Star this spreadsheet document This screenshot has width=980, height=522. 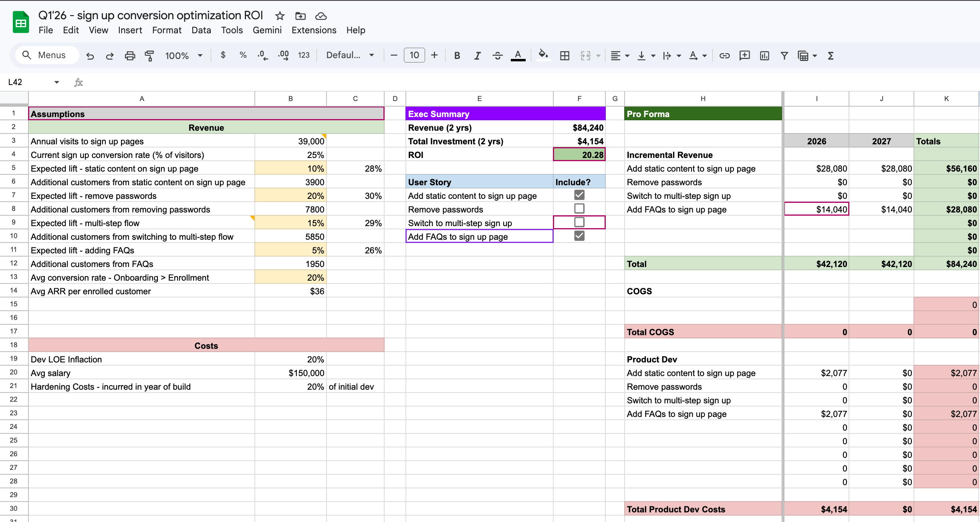point(280,16)
